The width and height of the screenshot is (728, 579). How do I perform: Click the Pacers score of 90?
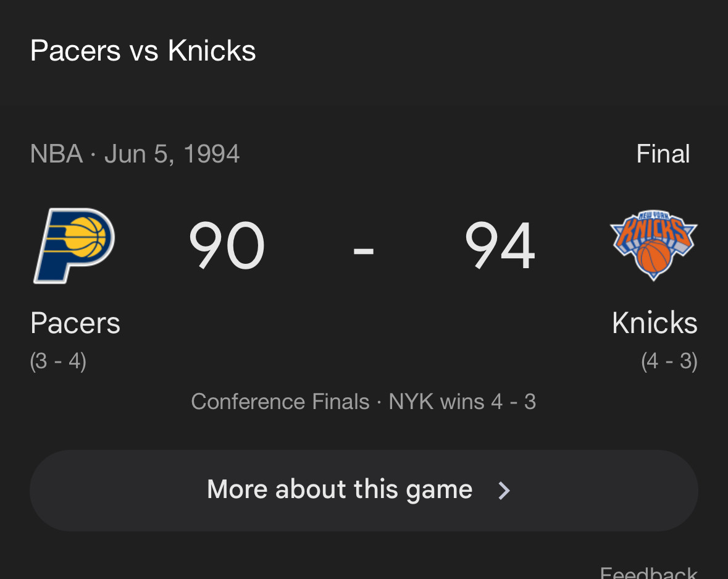[227, 245]
